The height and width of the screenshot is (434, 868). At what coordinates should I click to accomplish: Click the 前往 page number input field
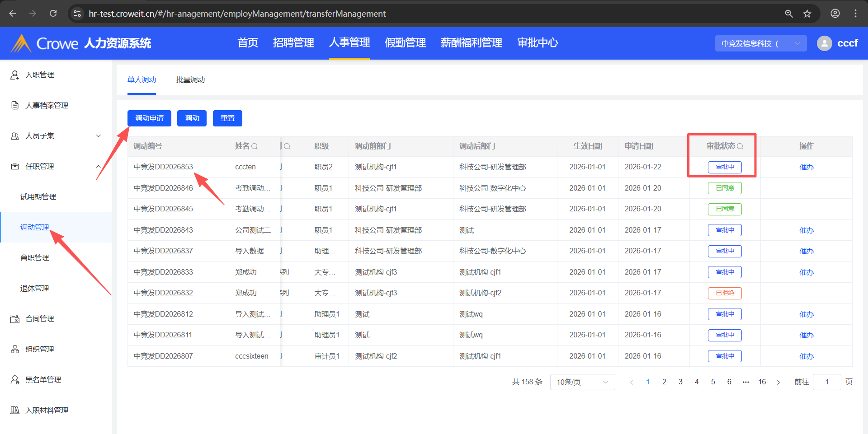tap(826, 382)
